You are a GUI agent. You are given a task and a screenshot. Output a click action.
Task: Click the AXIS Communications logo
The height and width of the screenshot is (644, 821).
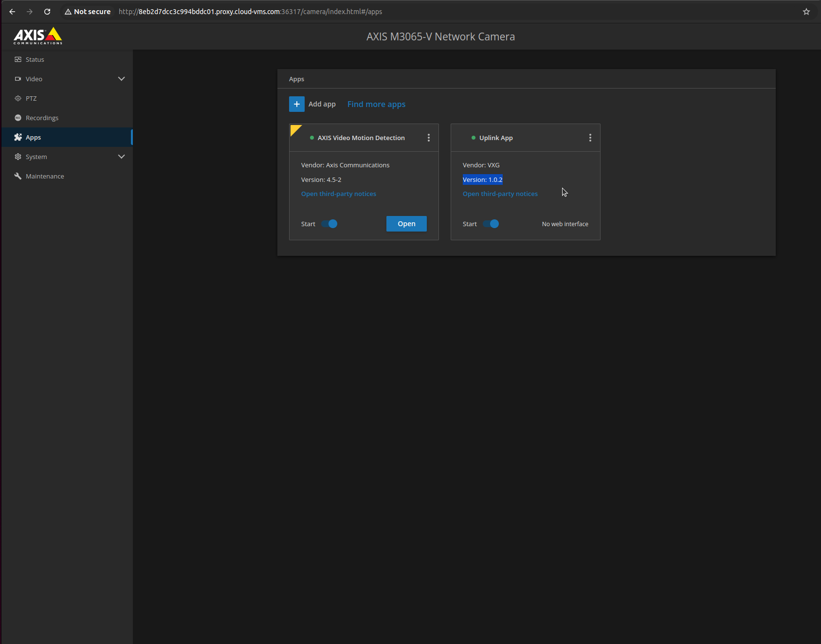38,36
